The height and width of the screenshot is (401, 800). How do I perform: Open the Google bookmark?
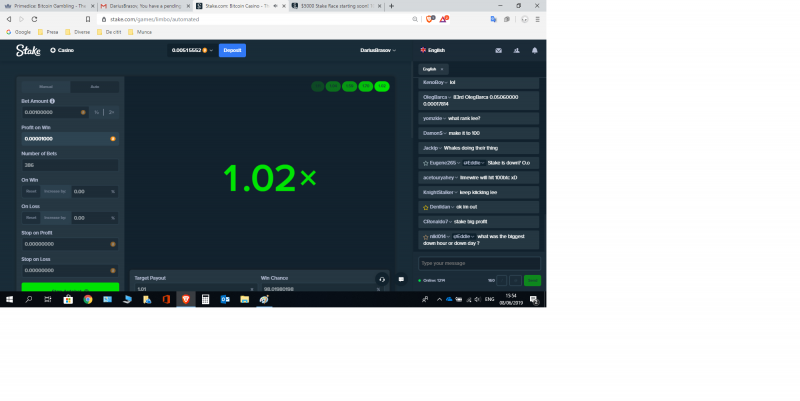[x=18, y=32]
